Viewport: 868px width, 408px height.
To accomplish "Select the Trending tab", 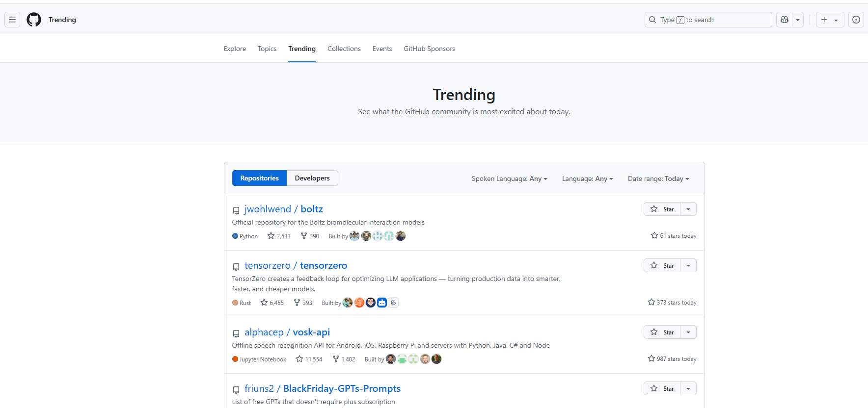I will (302, 49).
